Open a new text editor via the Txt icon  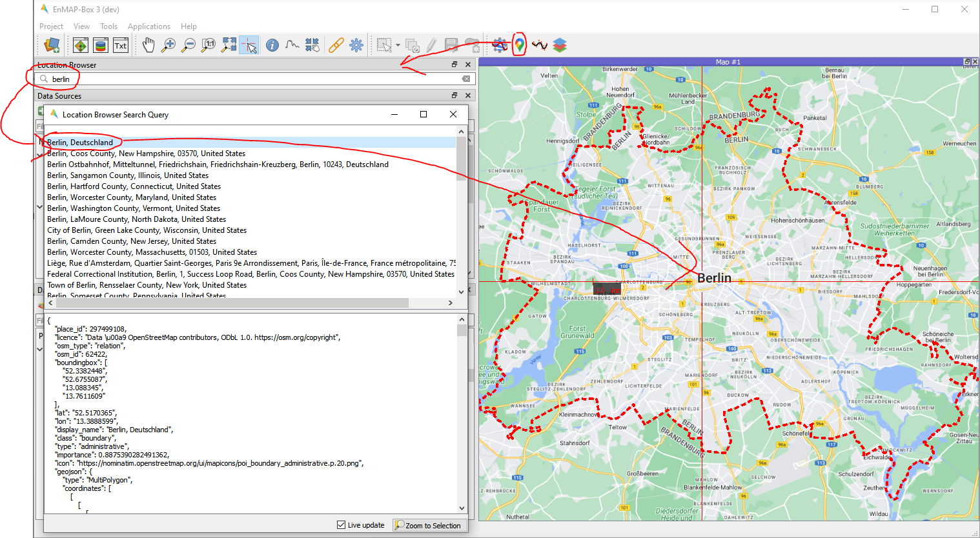tap(121, 45)
